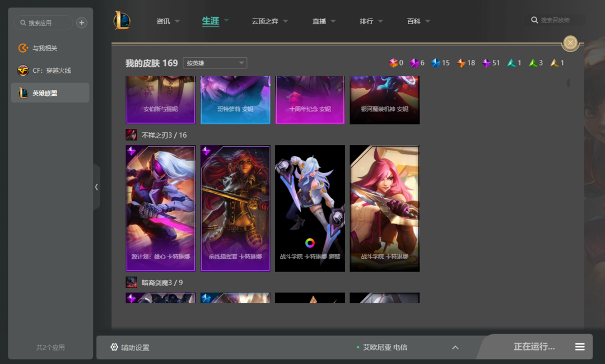Open the hamburger menu at bottom right
The image size is (605, 364).
coord(580,347)
